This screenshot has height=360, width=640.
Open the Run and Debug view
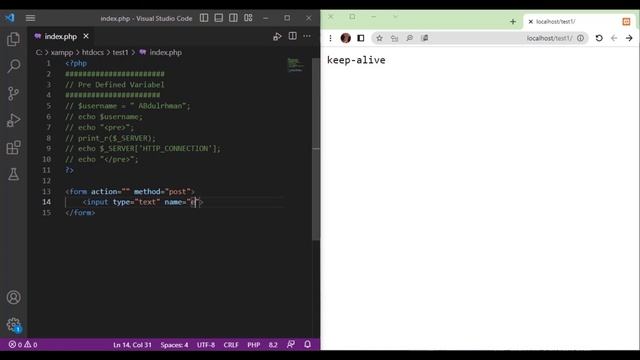click(x=13, y=120)
